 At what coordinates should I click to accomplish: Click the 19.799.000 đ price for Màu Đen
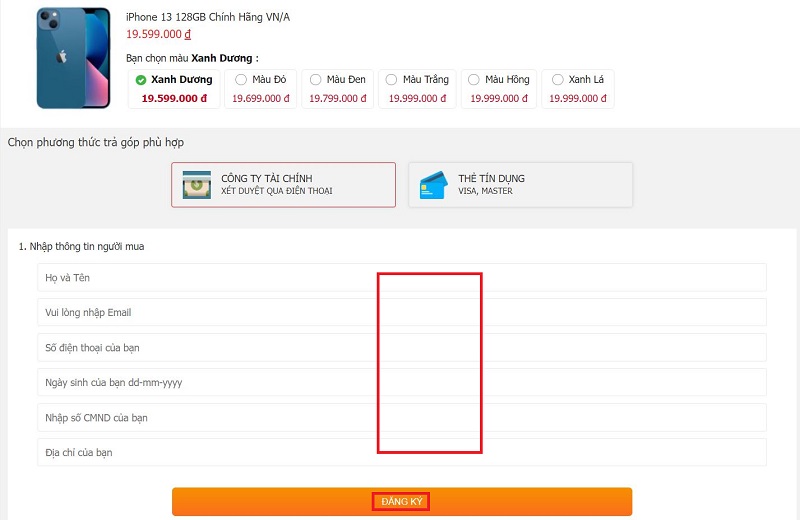pyautogui.click(x=338, y=98)
